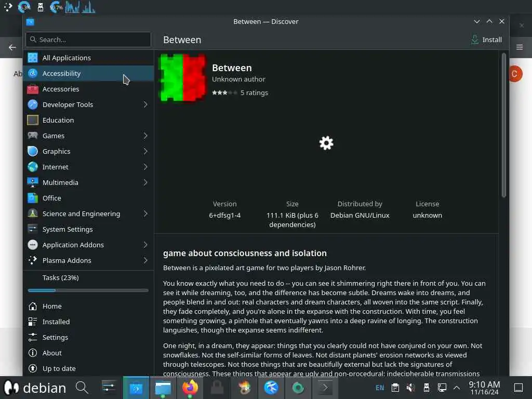Open the background window hamburger menu
Image resolution: width=532 pixels, height=399 pixels.
[x=520, y=47]
